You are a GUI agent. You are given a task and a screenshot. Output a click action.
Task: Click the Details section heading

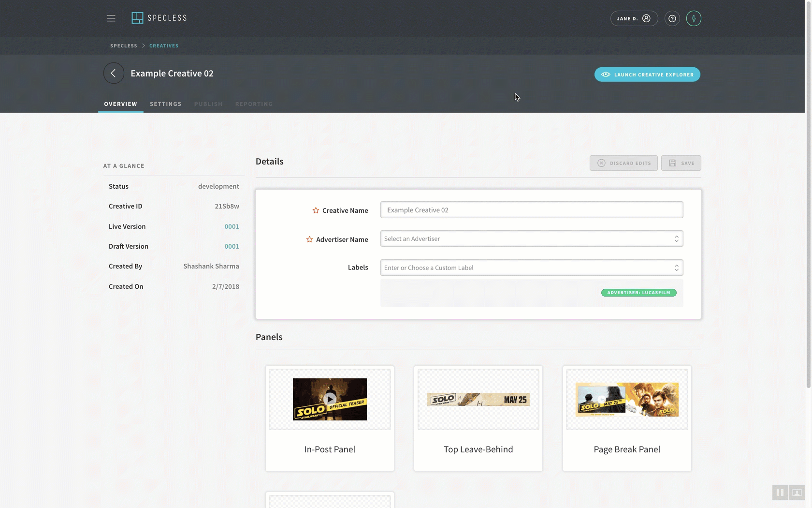click(270, 162)
